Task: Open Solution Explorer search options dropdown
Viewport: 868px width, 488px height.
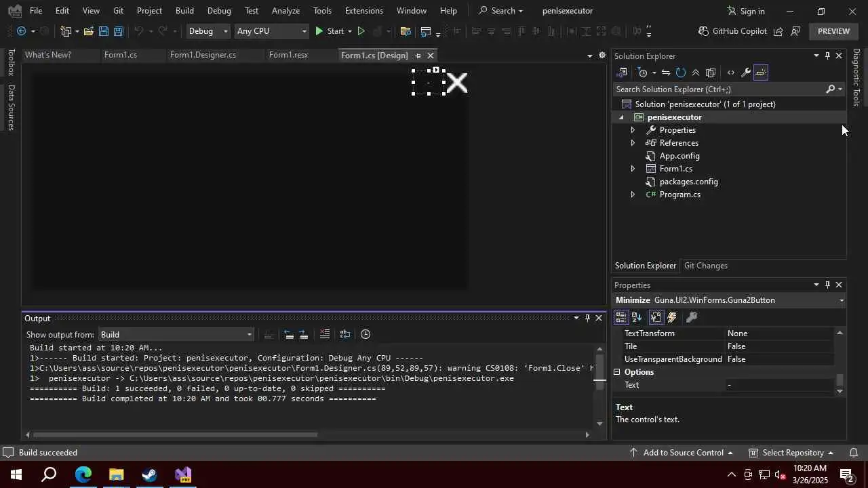Action: (840, 89)
